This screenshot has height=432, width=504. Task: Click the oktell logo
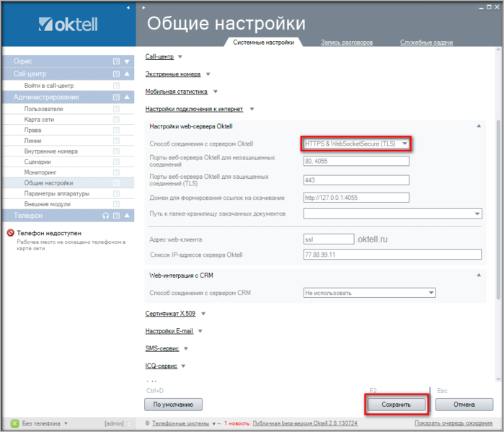pos(68,25)
